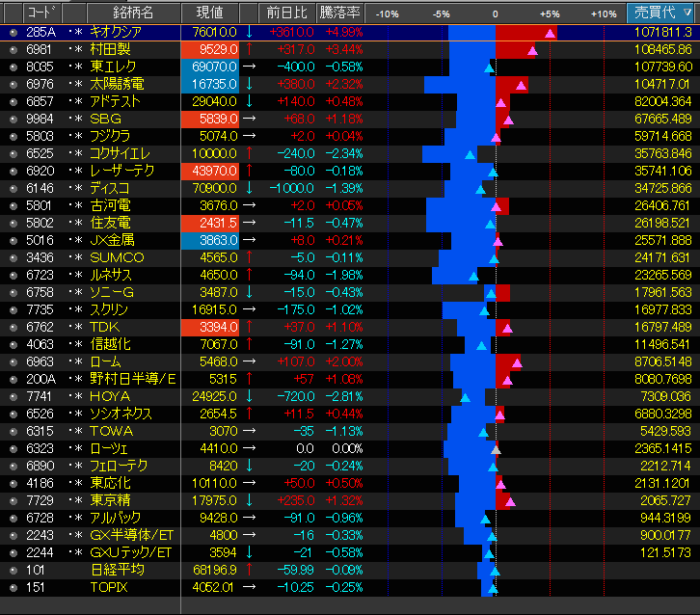
Task: Click the blue highlighted price 3863.0
Action: pos(210,240)
